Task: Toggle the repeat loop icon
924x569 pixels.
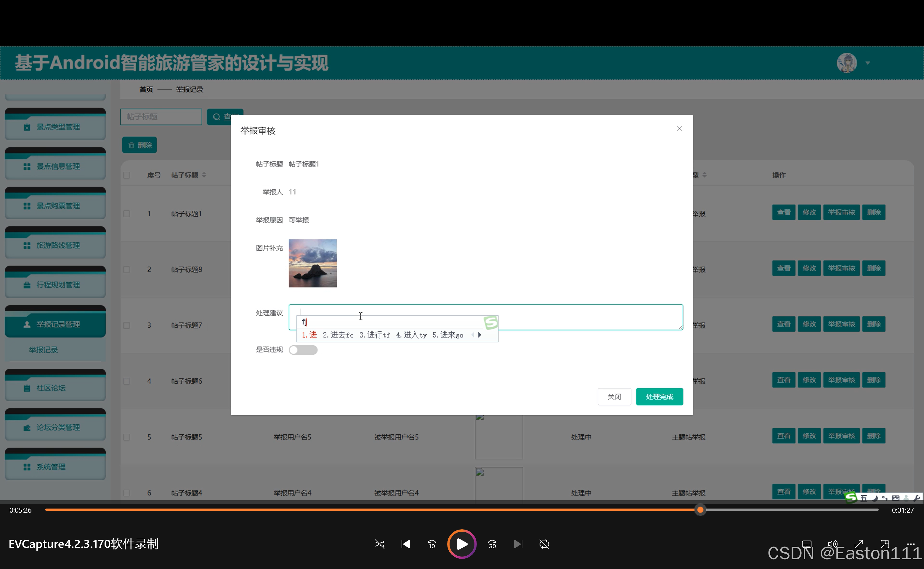Action: pyautogui.click(x=544, y=544)
